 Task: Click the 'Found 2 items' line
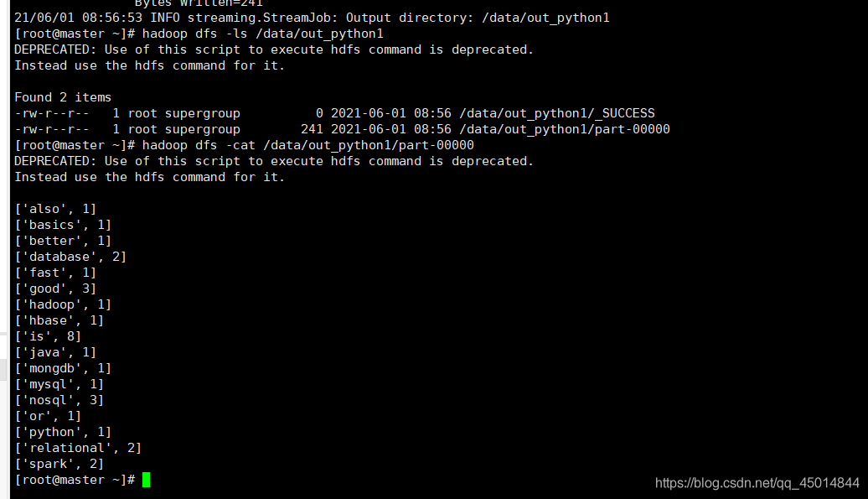(63, 97)
